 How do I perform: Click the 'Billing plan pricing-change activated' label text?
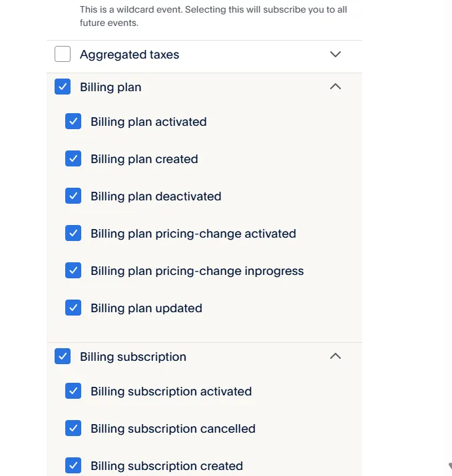click(193, 234)
